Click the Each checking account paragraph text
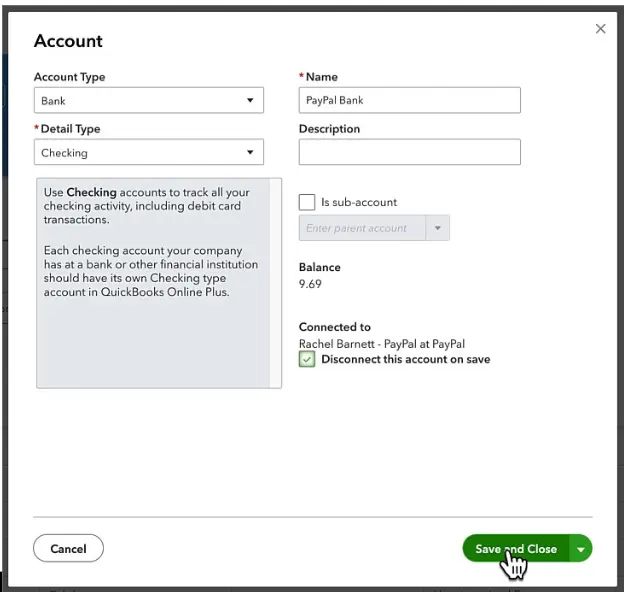Viewport: 624px width, 592px height. (x=151, y=271)
